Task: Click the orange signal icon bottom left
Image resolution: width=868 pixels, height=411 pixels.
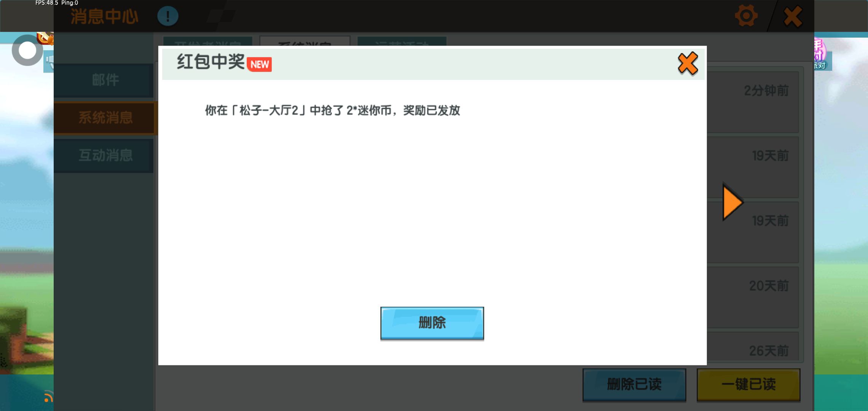Action: [x=48, y=397]
